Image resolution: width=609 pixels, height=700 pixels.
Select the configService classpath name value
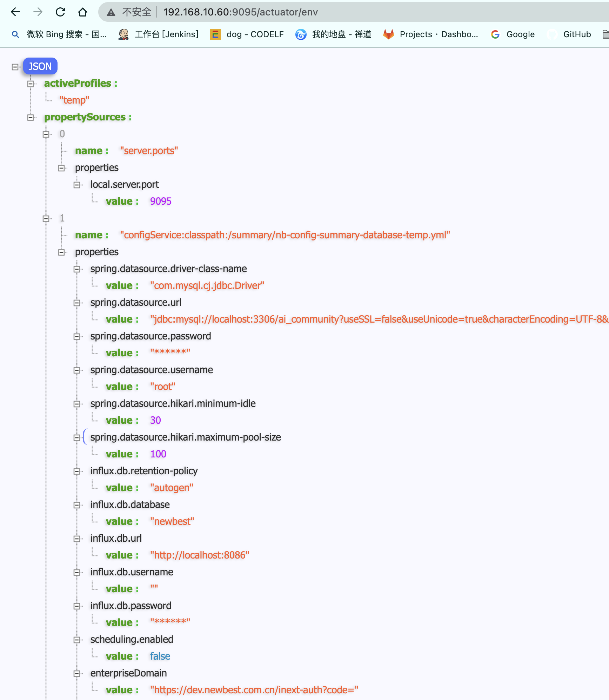(285, 235)
